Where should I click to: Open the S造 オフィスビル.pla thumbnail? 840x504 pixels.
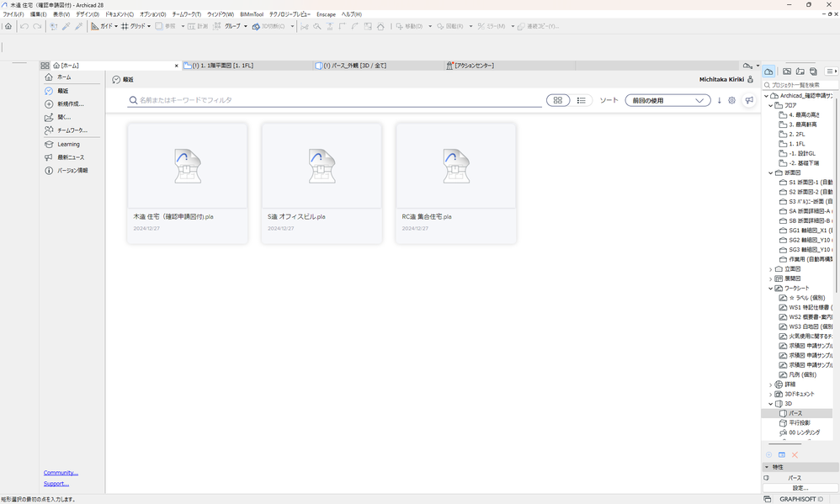point(322,166)
